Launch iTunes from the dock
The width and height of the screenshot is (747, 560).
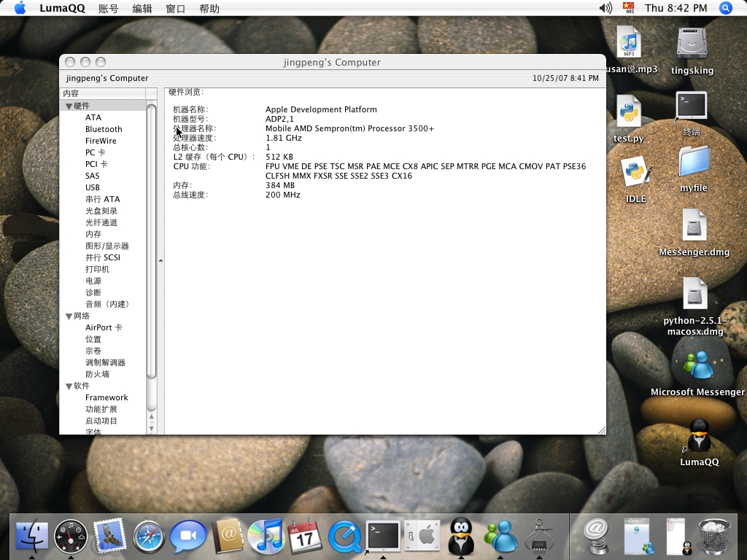click(x=266, y=536)
